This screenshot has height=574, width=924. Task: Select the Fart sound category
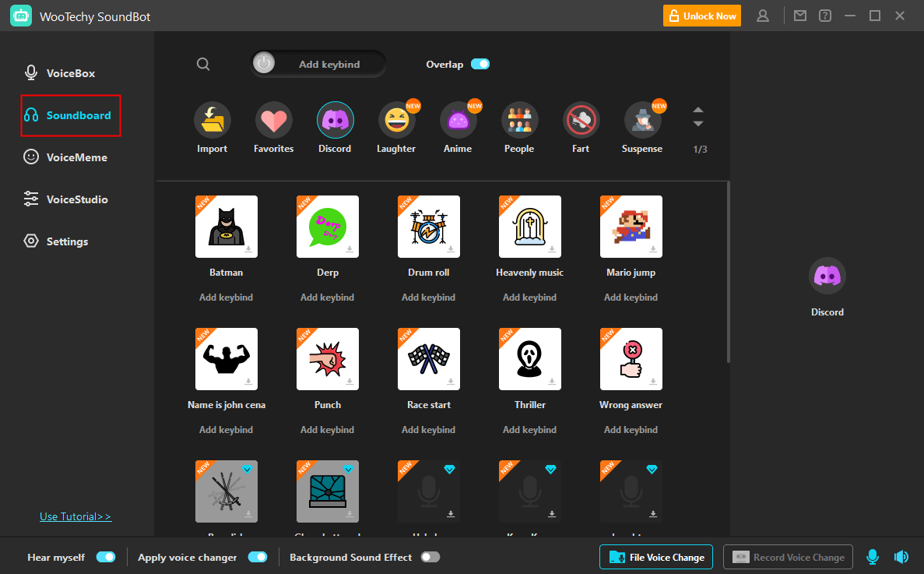[x=581, y=120]
